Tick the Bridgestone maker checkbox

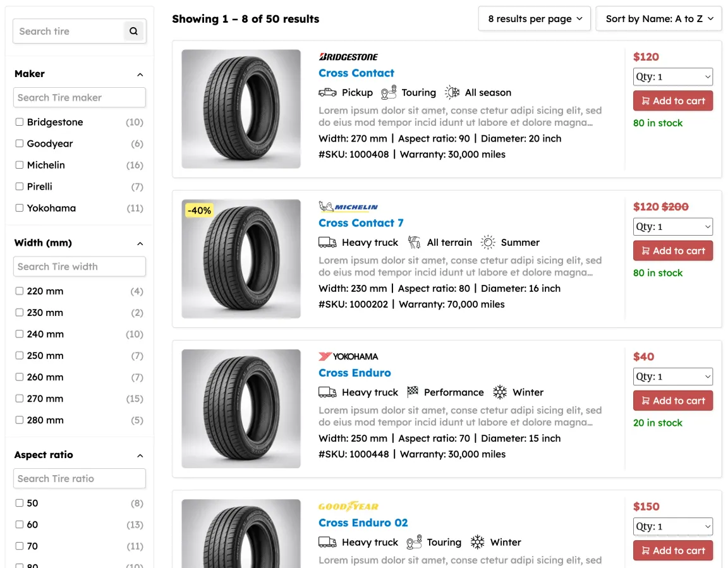(20, 122)
